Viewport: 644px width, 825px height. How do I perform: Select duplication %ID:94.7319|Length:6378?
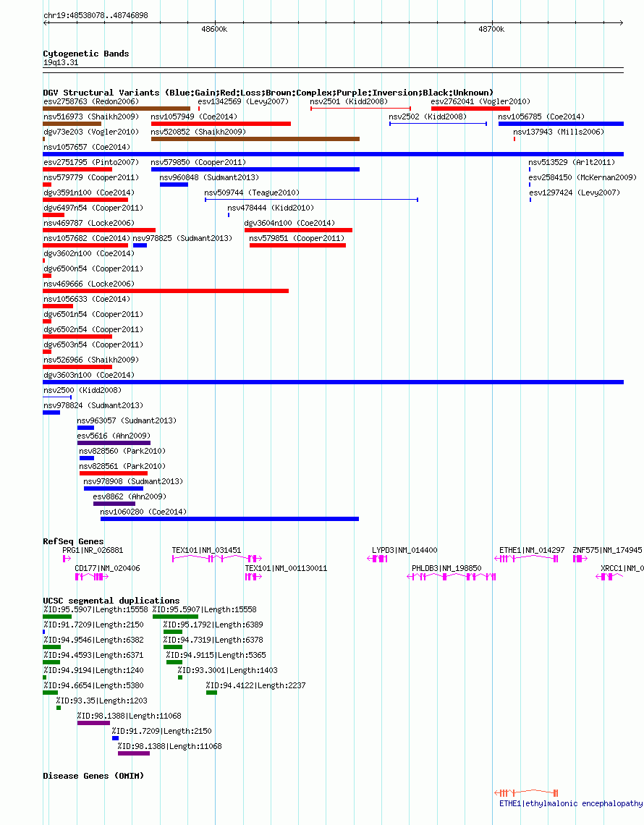click(x=213, y=640)
